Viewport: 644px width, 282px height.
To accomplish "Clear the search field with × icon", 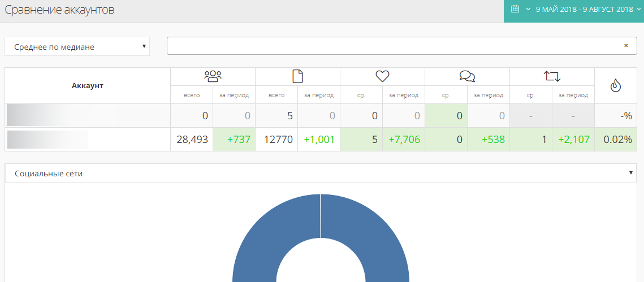I will 626,46.
